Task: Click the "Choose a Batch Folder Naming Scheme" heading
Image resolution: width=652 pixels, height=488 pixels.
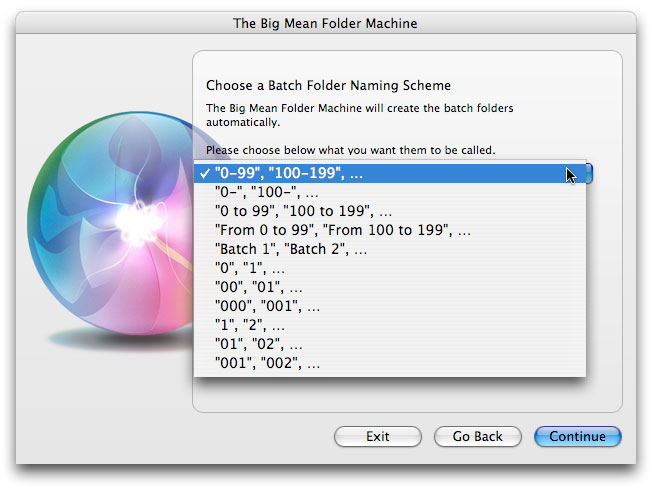Action: (x=328, y=86)
